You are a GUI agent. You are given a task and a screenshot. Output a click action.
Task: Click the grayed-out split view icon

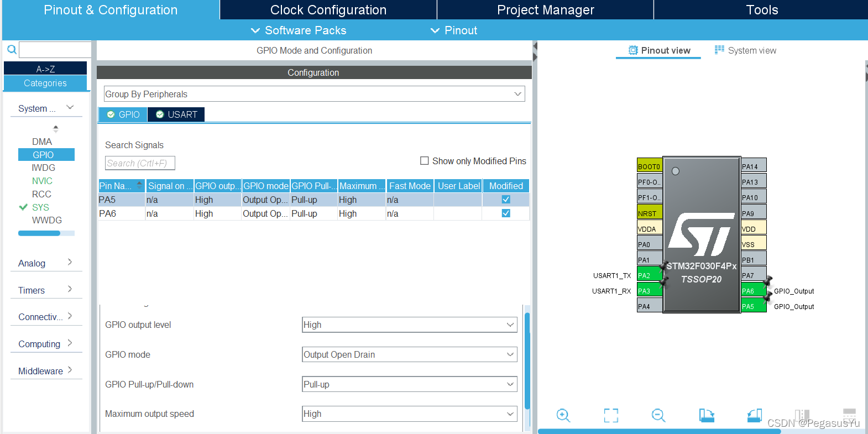pyautogui.click(x=802, y=415)
